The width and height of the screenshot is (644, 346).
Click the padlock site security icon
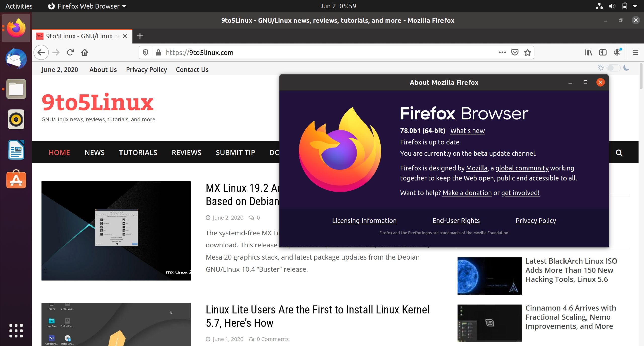[158, 52]
